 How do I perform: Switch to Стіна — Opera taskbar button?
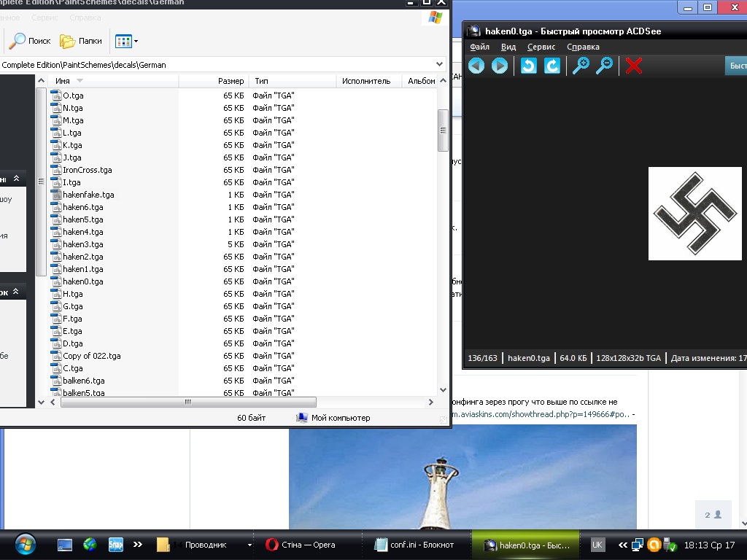(x=308, y=545)
